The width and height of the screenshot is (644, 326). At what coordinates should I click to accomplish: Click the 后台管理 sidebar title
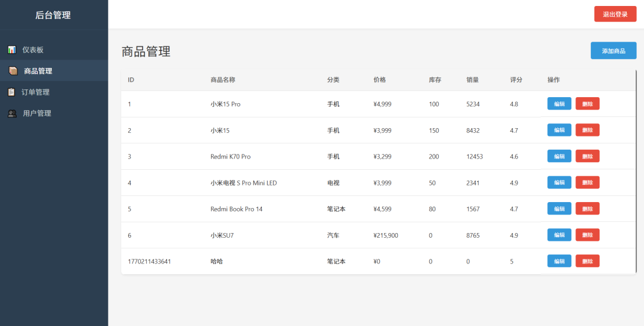click(53, 15)
